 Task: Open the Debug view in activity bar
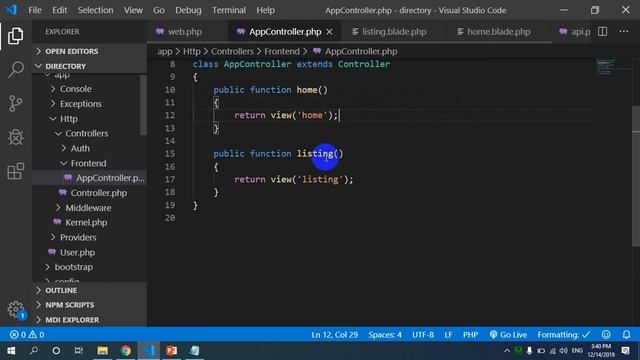tap(16, 137)
